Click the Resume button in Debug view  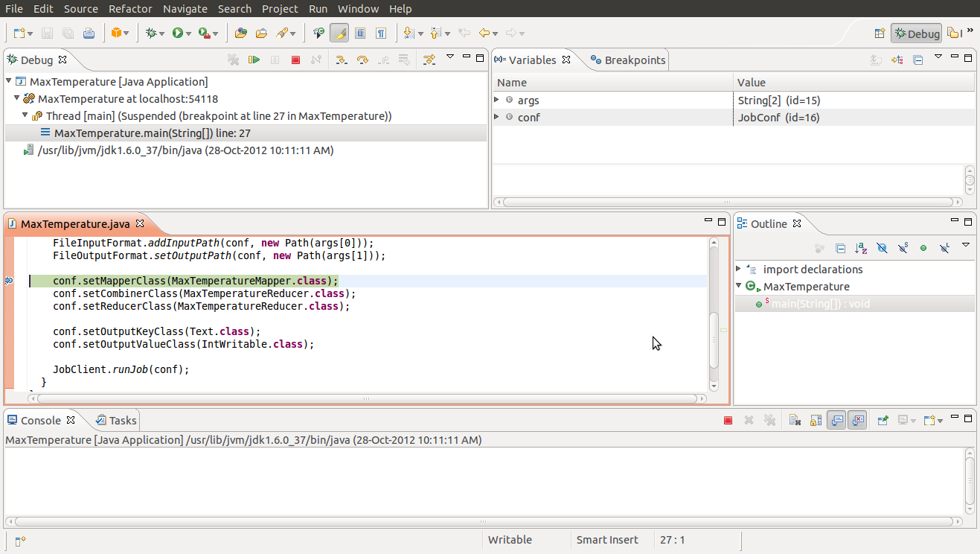coord(254,60)
